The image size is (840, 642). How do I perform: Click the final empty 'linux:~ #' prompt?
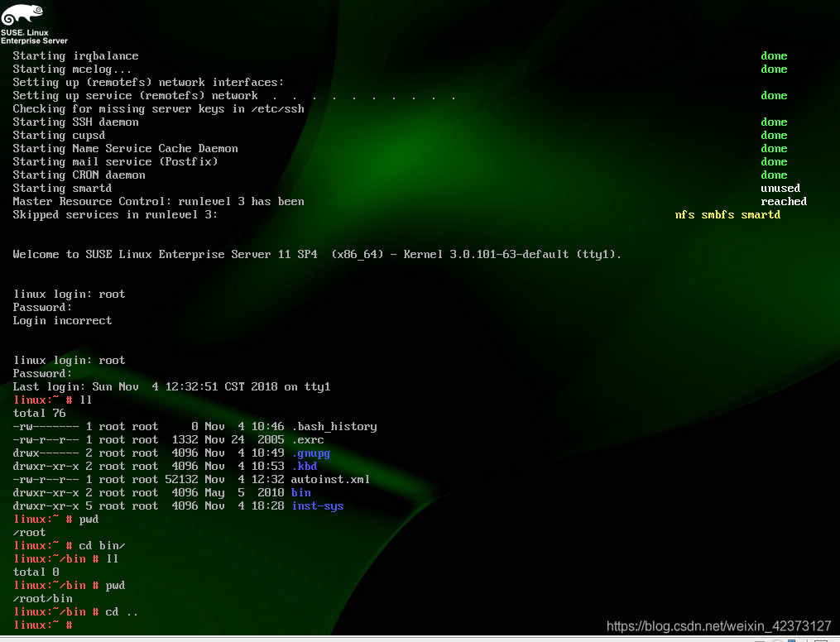coord(43,625)
